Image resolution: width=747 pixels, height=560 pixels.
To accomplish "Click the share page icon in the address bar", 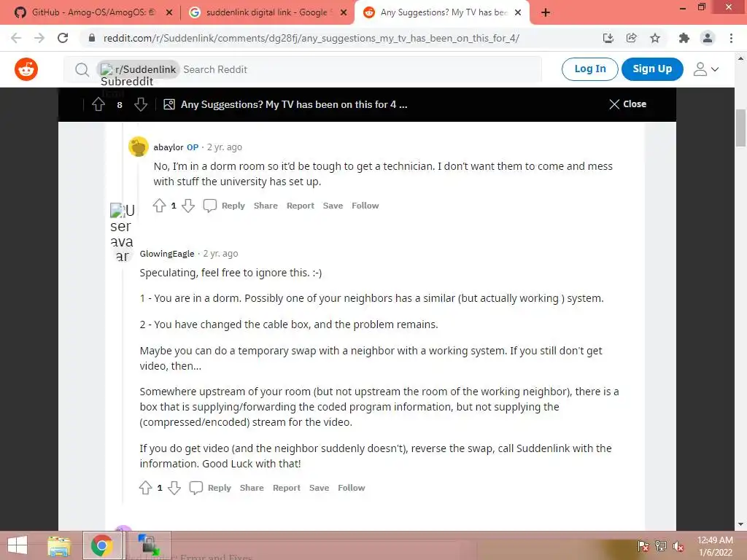I will (x=632, y=38).
